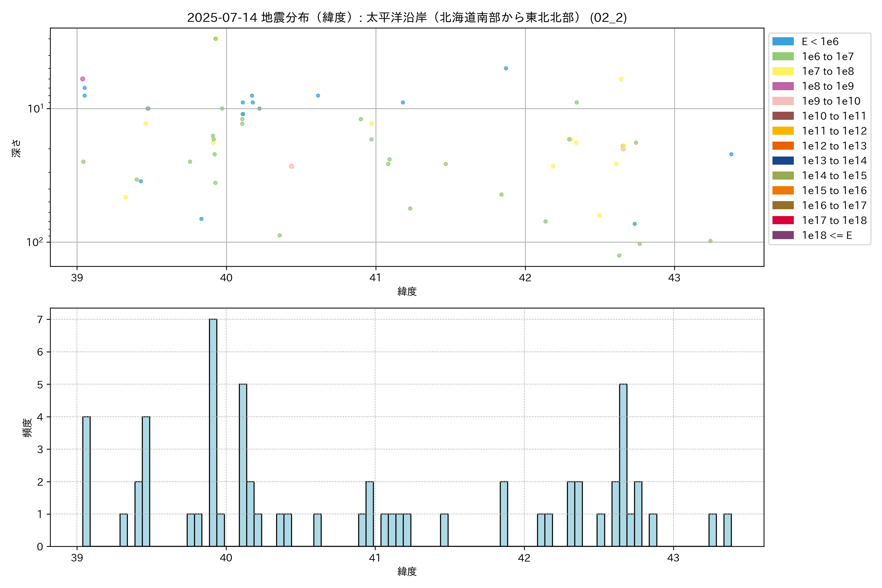Image resolution: width=882 pixels, height=588 pixels.
Task: Click the rightmost histogram bar past 43
Action: (x=727, y=530)
